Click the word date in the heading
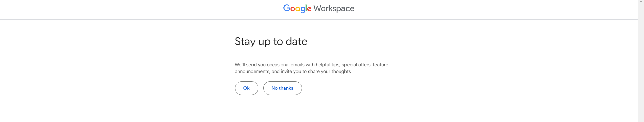 (296, 41)
